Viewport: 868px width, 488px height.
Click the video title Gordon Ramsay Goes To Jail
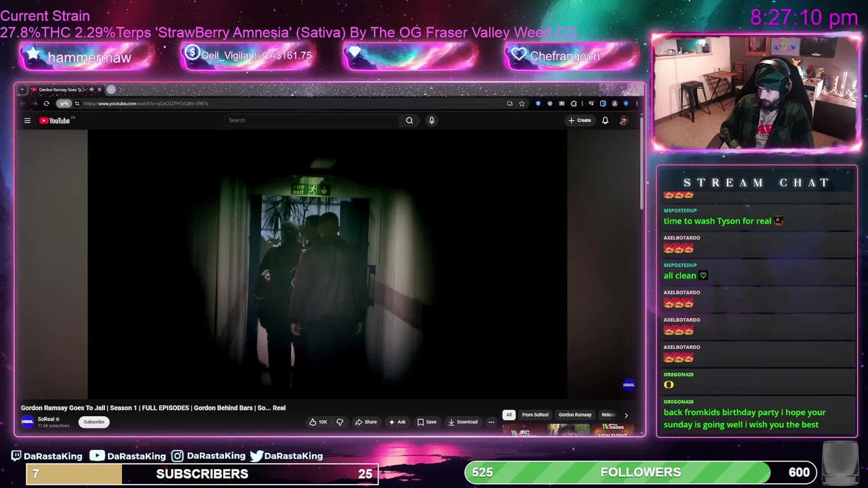(153, 408)
